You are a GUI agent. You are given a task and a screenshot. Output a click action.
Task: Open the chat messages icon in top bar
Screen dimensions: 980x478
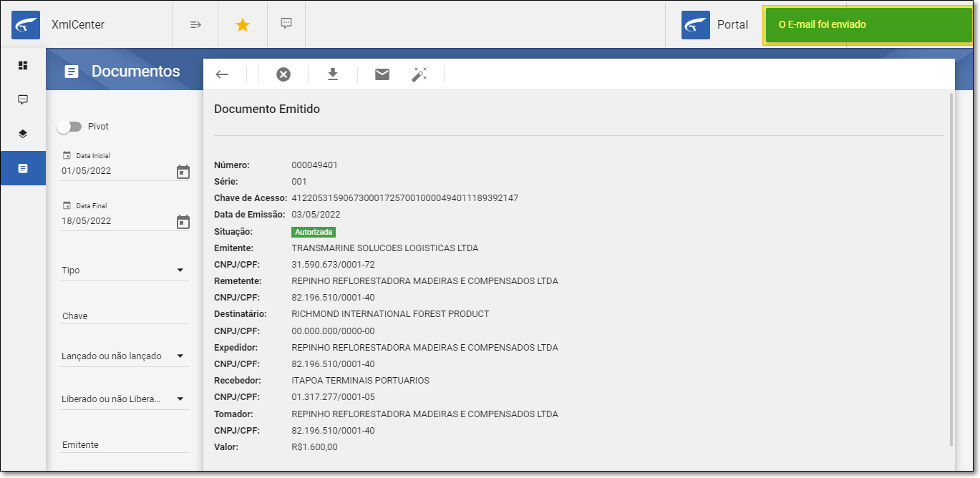tap(286, 24)
